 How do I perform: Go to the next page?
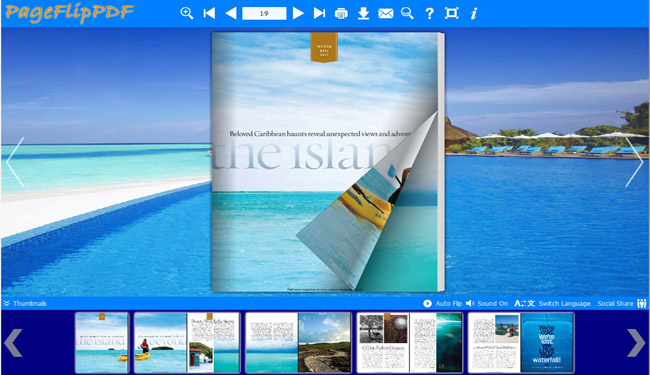click(x=298, y=13)
